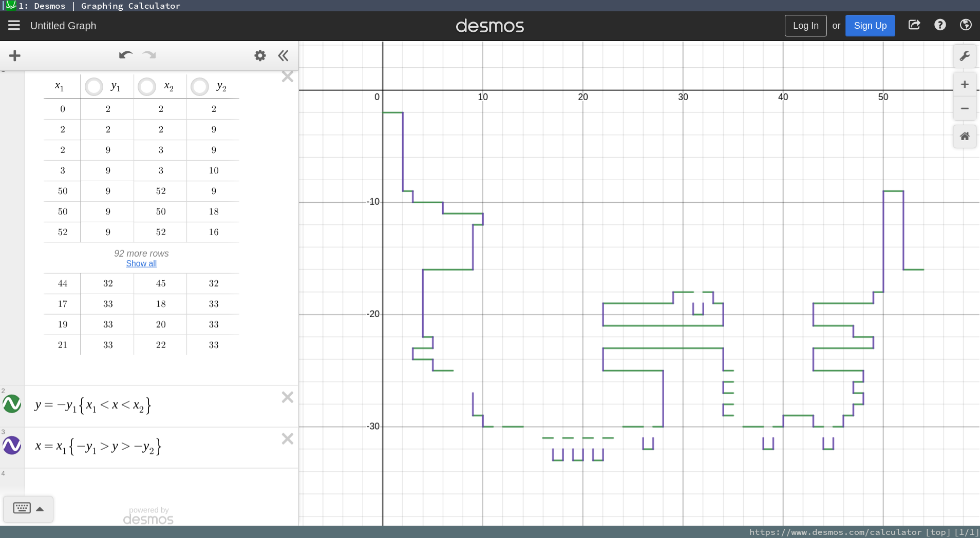This screenshot has width=980, height=538.
Task: Toggle plotting of the y1 column
Action: point(93,86)
